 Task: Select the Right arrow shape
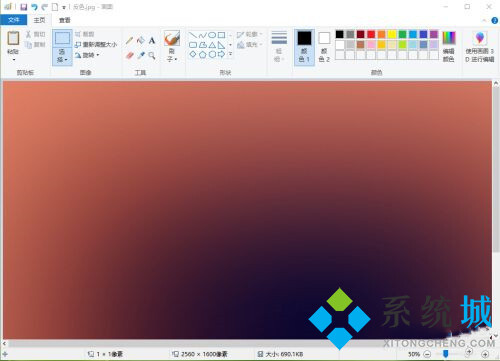coord(221,54)
